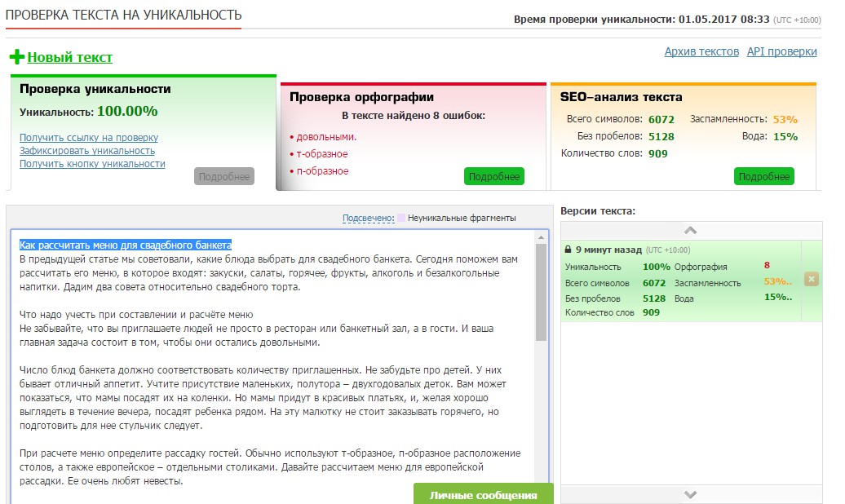Click the down chevron in text versions list

pos(690,494)
